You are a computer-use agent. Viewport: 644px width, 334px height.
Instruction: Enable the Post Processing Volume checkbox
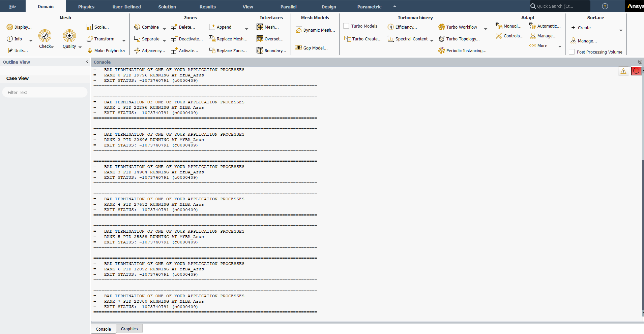[572, 52]
